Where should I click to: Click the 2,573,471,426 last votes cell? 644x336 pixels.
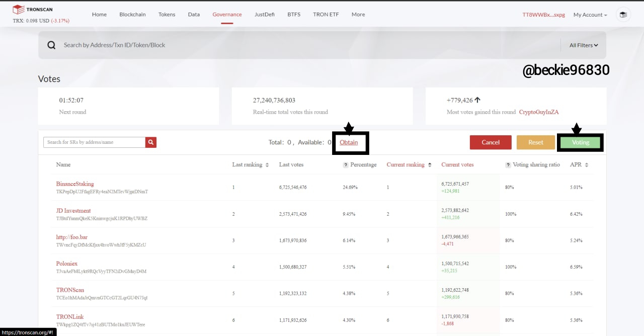pos(293,214)
